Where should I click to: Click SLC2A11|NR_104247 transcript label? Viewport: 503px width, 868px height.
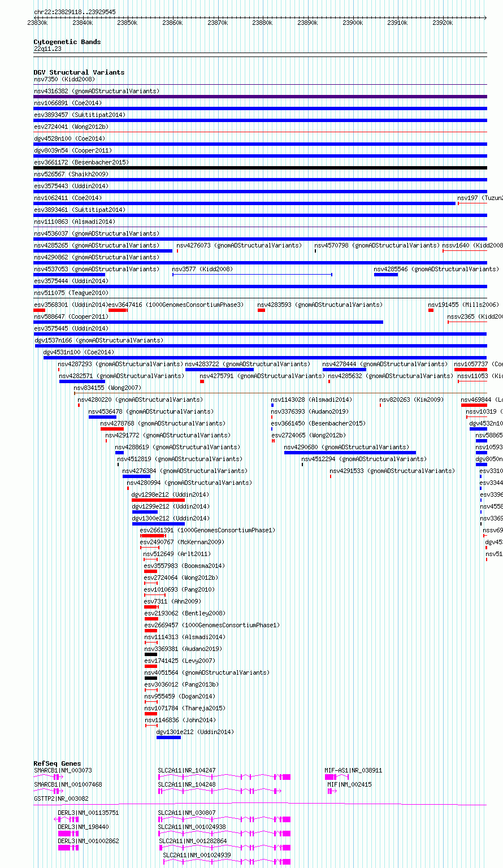click(187, 771)
